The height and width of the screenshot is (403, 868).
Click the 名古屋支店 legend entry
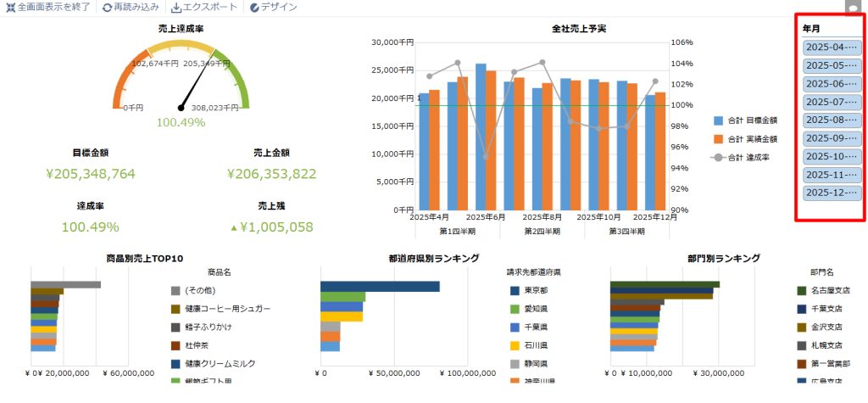(x=829, y=290)
